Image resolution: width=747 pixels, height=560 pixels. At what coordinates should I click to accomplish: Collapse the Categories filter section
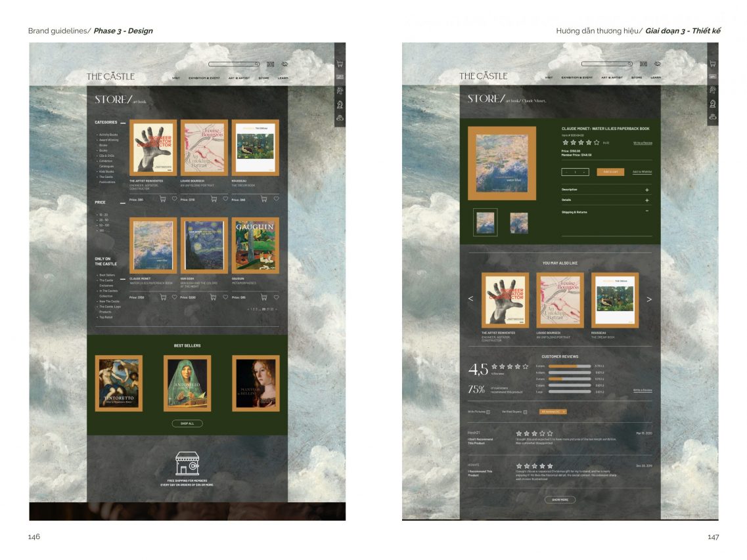pyautogui.click(x=123, y=123)
